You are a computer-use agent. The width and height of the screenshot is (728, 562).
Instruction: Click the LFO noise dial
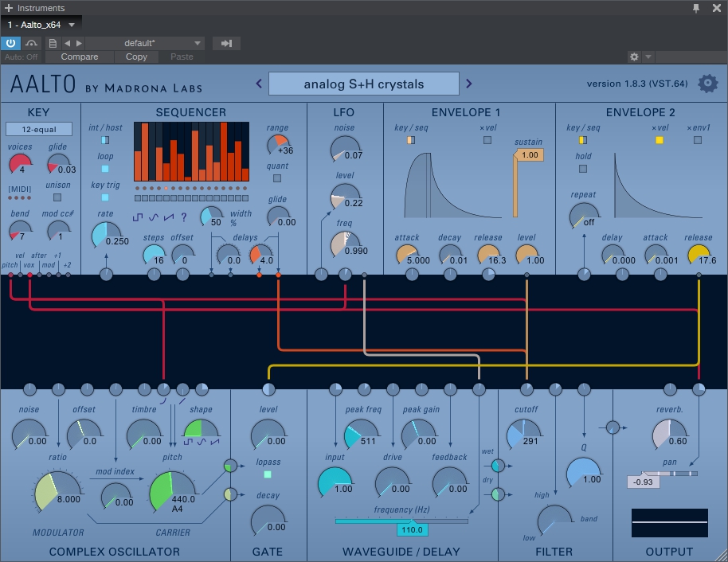click(345, 150)
